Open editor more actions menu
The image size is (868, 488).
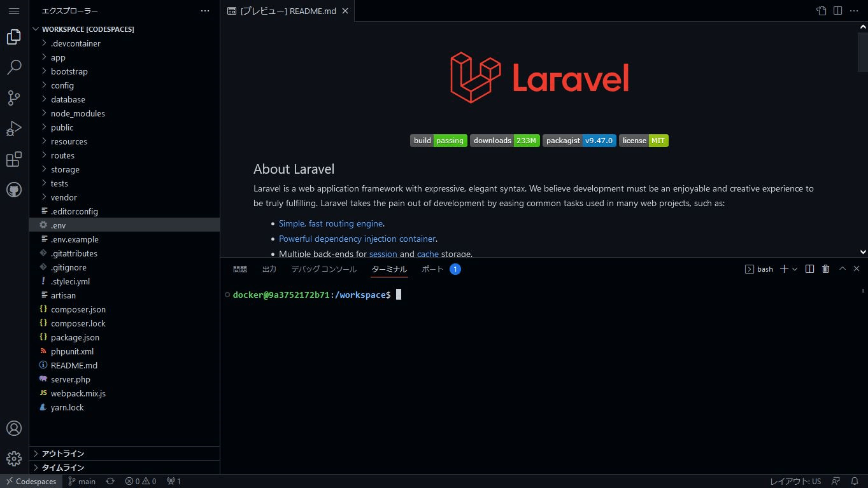point(853,11)
